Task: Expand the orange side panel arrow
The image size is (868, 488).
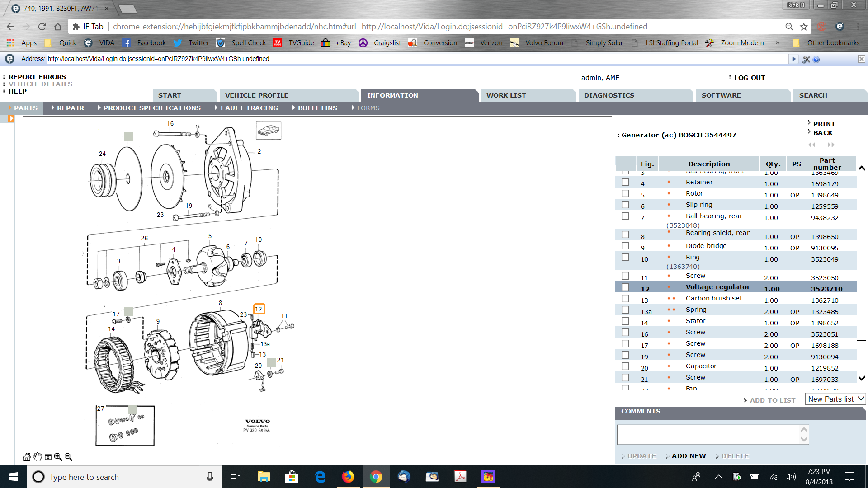Action: [x=11, y=119]
